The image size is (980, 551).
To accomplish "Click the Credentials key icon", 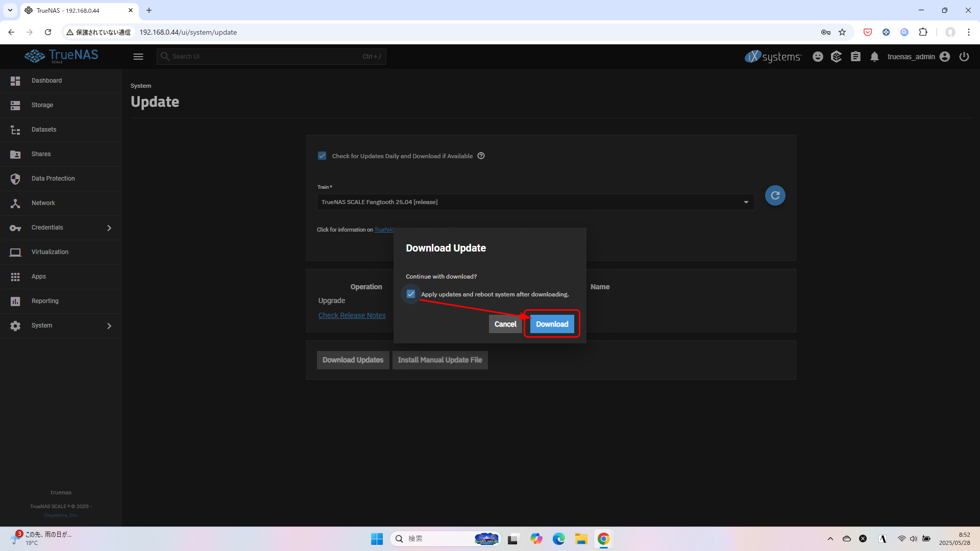I will (15, 228).
